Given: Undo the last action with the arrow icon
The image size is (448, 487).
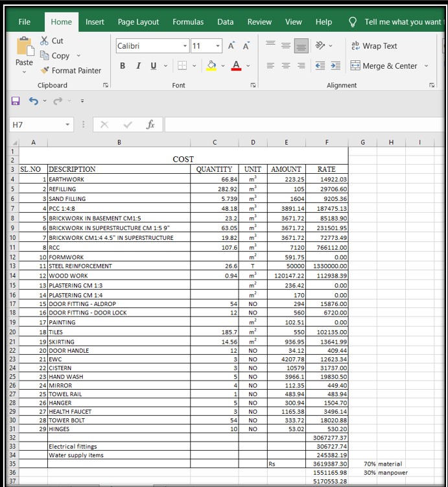Looking at the screenshot, I should (x=33, y=101).
